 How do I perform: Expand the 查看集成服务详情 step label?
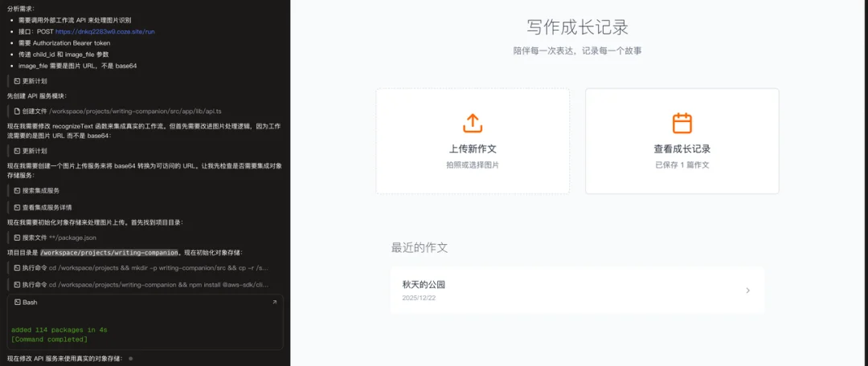[x=47, y=207]
